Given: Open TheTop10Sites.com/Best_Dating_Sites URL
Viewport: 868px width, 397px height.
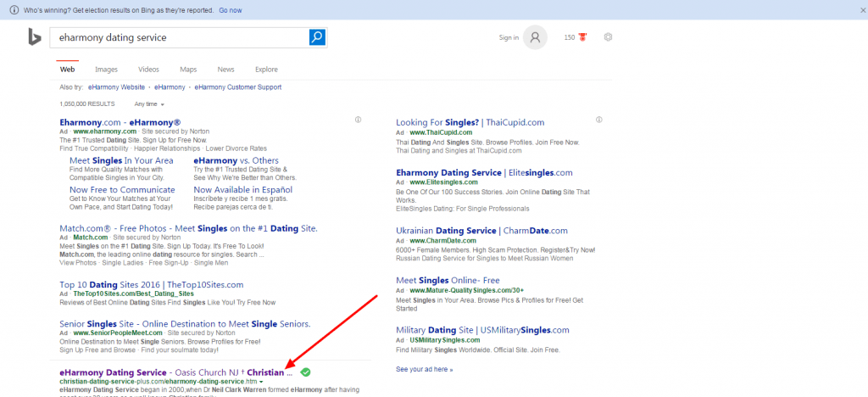Looking at the screenshot, I should (x=133, y=294).
